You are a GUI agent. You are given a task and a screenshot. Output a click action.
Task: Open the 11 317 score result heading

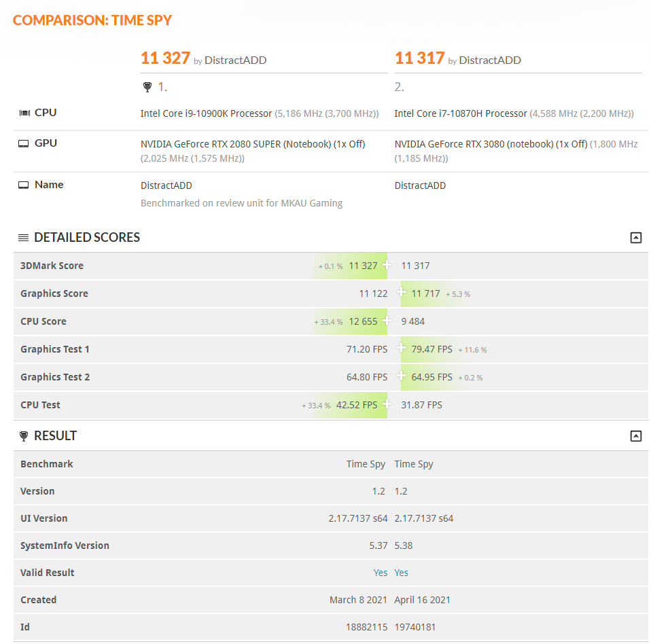click(419, 58)
